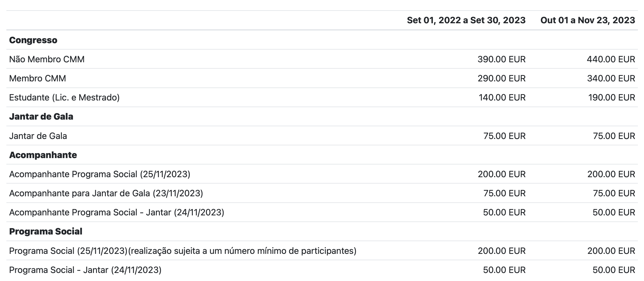This screenshot has width=644, height=281.
Task: Click the Congresso section heading
Action: click(x=33, y=40)
